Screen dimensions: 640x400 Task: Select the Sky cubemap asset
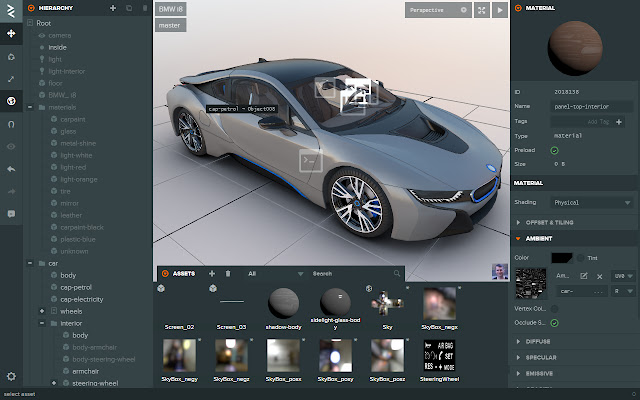[387, 308]
